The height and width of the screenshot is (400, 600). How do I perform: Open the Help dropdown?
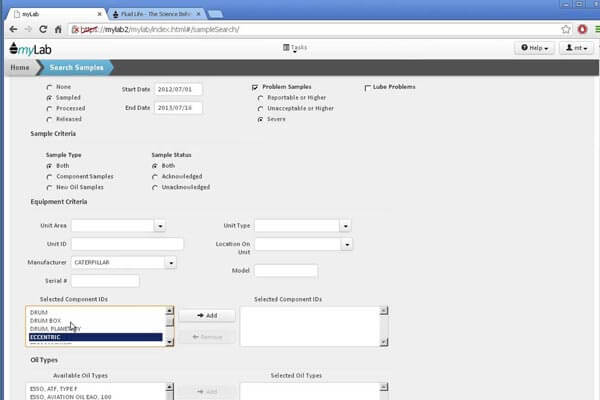pyautogui.click(x=535, y=48)
